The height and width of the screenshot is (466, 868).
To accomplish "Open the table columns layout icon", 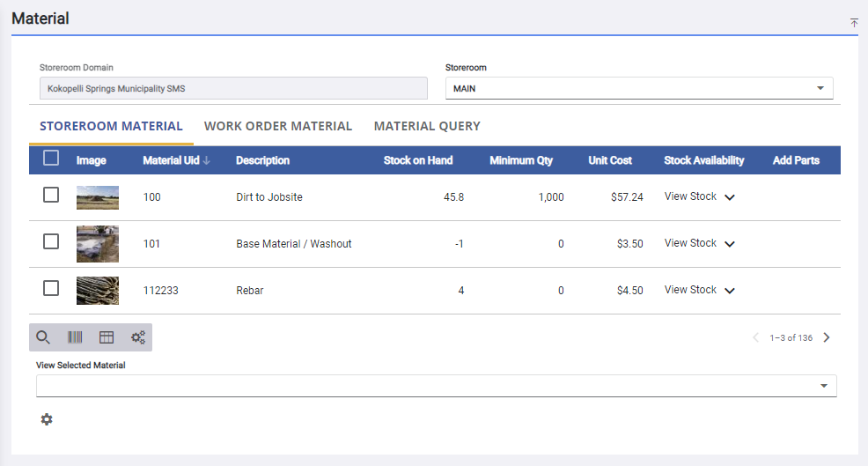I will pos(107,337).
